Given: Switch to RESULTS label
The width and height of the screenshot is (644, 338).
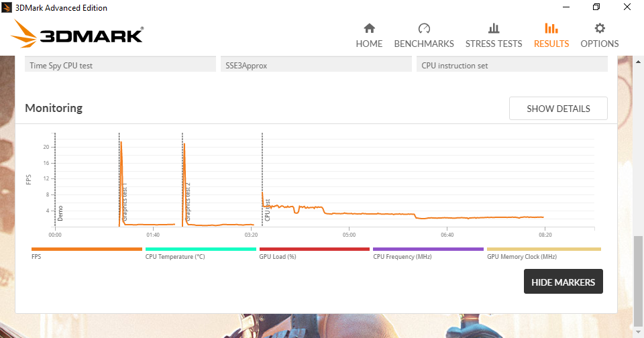Looking at the screenshot, I should (x=551, y=44).
